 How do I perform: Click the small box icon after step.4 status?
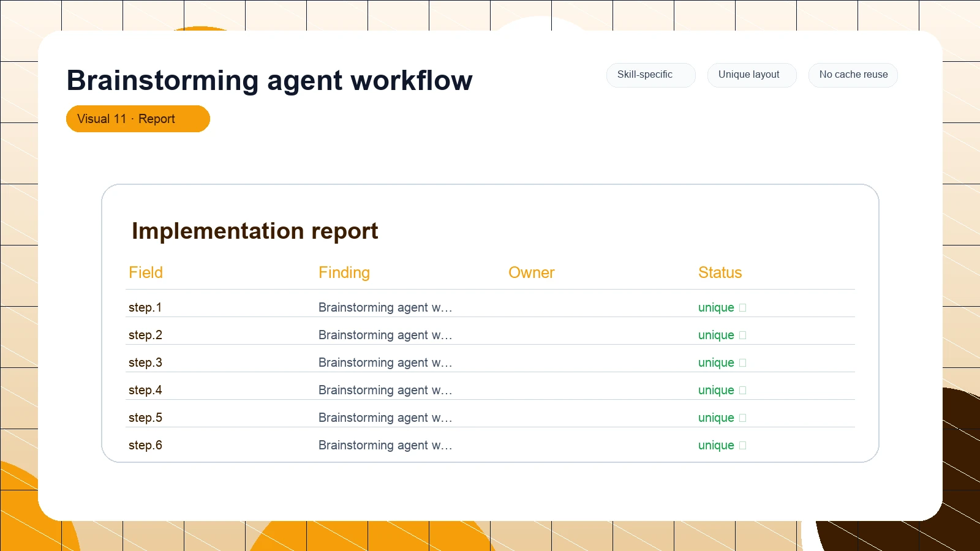(x=743, y=391)
